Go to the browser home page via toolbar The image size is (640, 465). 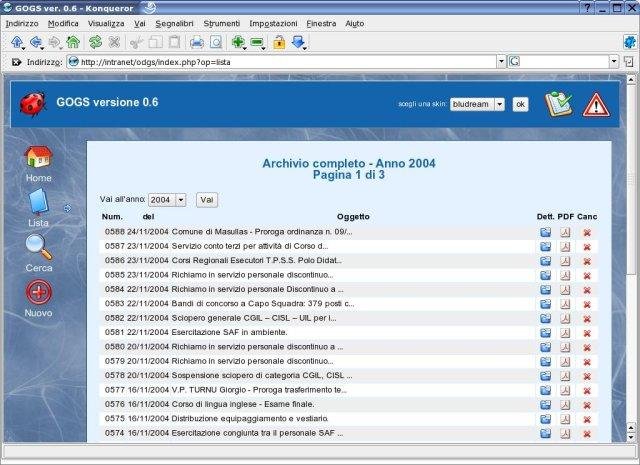(75, 42)
